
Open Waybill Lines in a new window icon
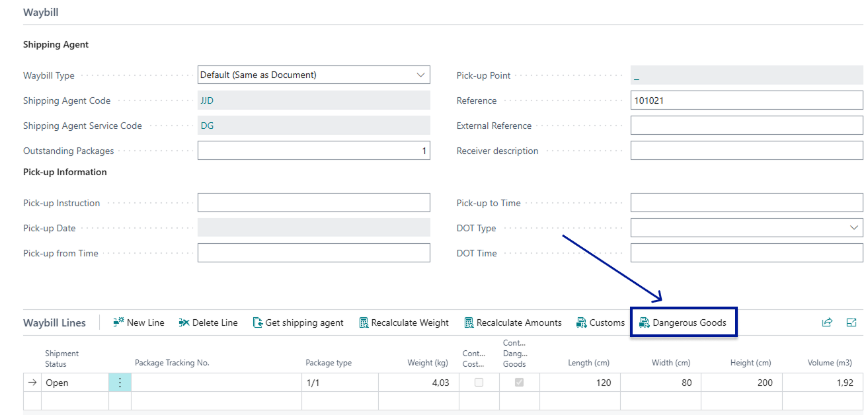(x=851, y=322)
